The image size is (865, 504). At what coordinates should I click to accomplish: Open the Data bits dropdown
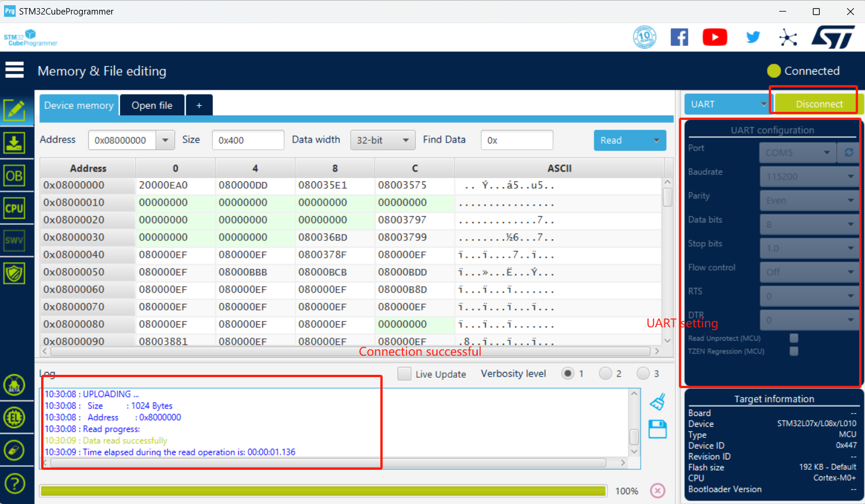809,224
